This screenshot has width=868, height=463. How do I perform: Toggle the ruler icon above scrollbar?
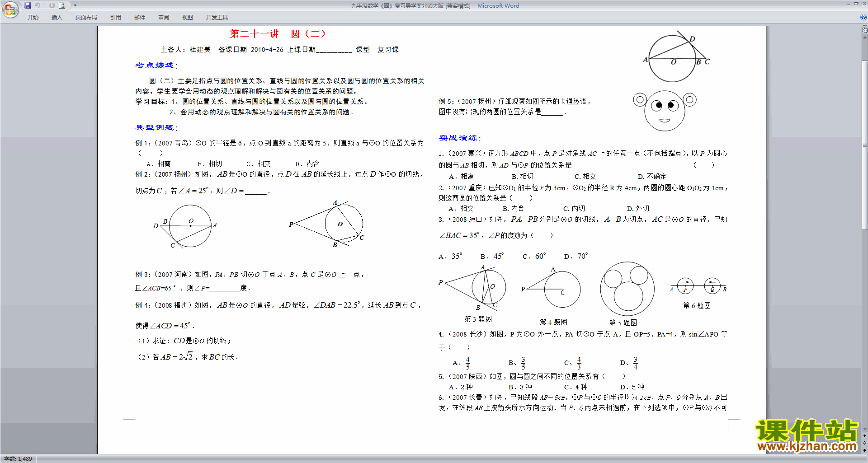point(865,31)
